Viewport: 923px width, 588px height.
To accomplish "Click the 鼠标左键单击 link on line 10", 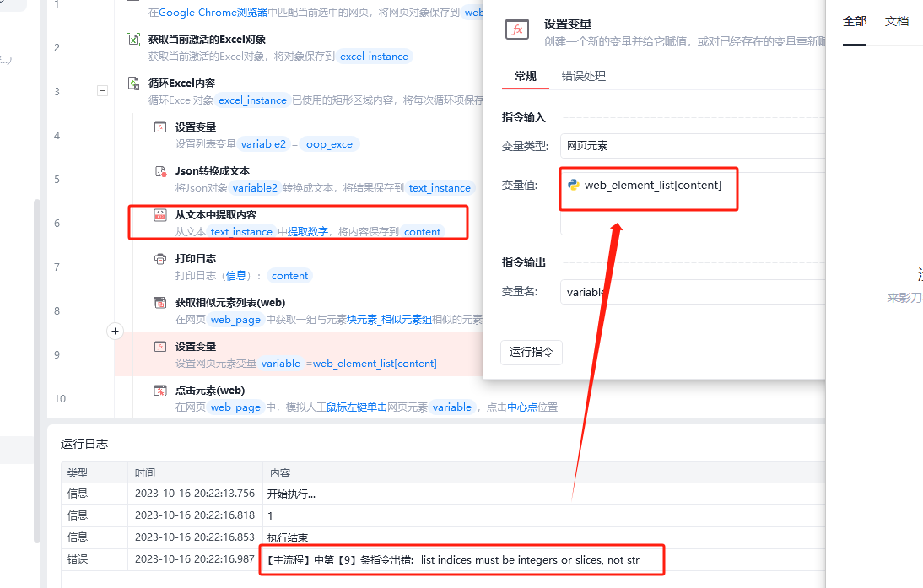I will pos(357,407).
